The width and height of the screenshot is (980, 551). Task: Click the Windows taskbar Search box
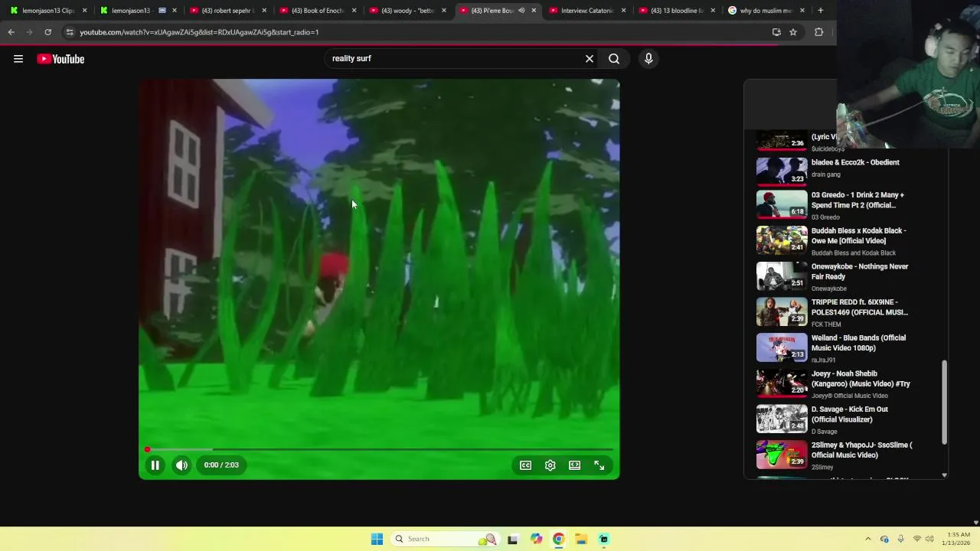(x=444, y=539)
